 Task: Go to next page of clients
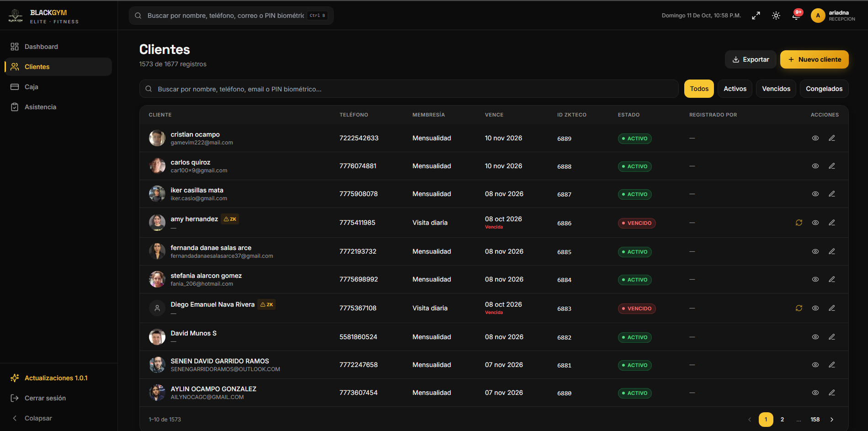point(832,420)
